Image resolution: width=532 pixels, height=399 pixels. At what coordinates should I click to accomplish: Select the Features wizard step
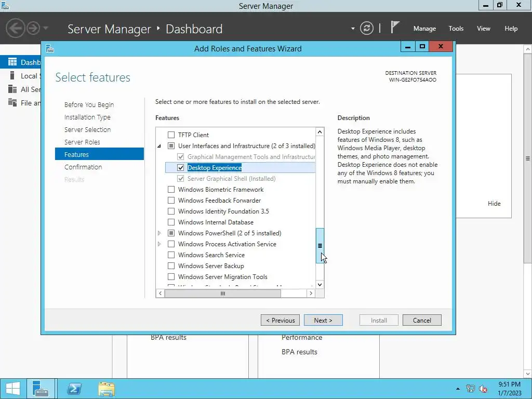[99, 154]
